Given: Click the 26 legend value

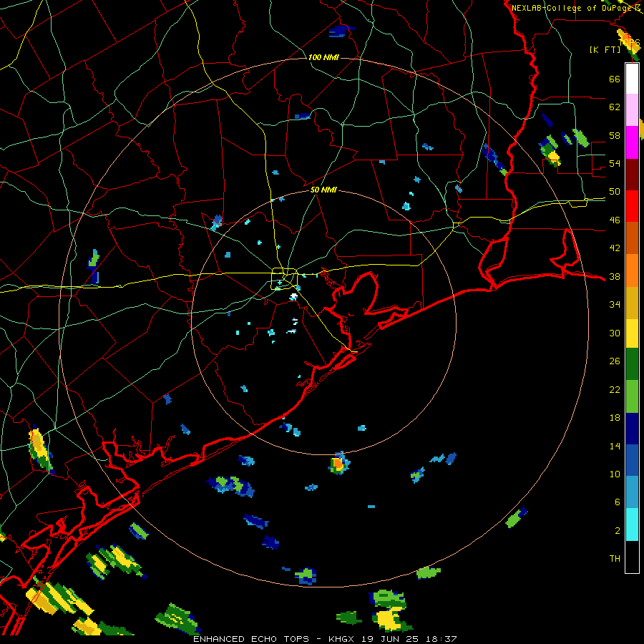Looking at the screenshot, I should pos(615,361).
